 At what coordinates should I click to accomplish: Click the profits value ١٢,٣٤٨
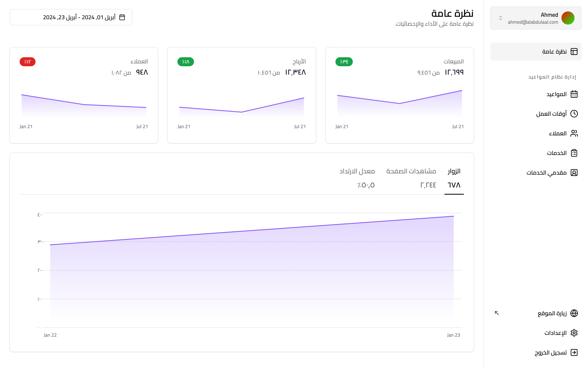[x=295, y=72]
